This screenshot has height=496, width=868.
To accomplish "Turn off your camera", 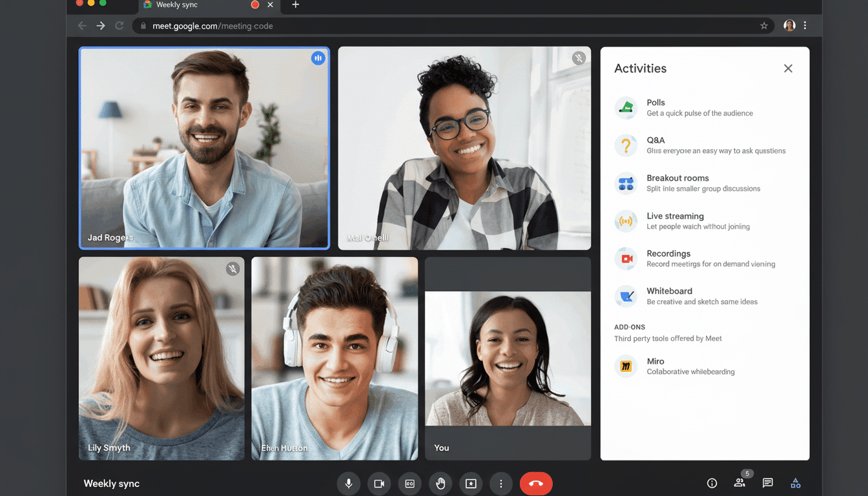I will [x=379, y=483].
